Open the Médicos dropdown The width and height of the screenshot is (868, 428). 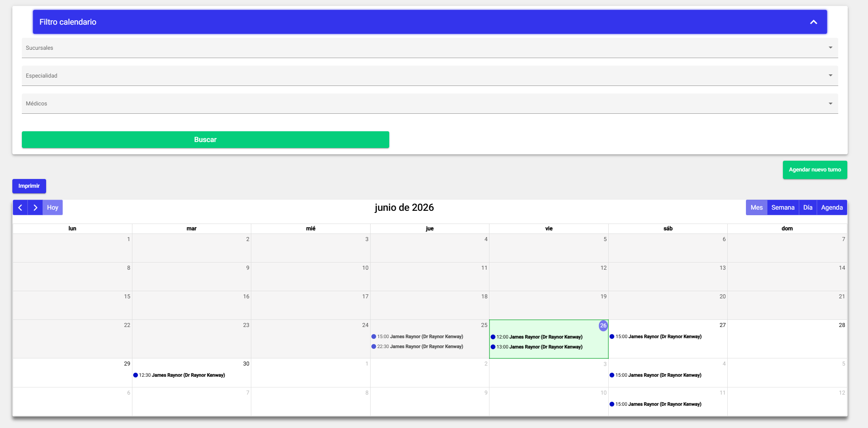[430, 103]
